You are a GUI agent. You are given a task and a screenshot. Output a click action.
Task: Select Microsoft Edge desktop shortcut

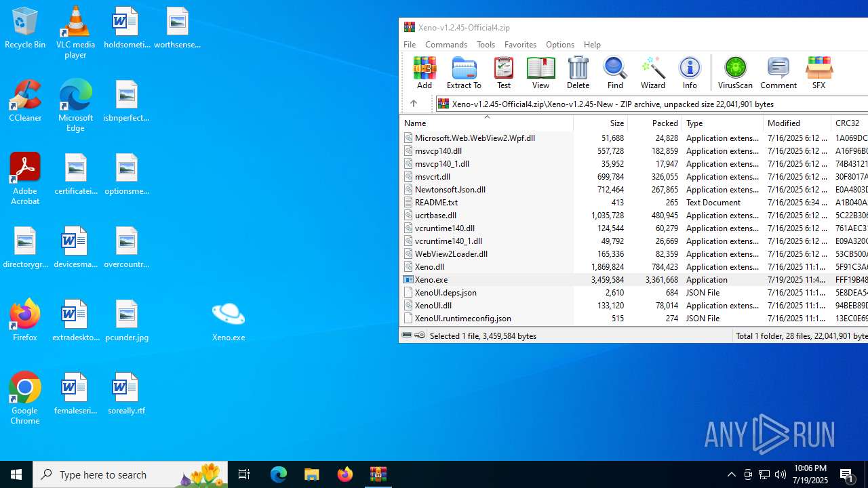pyautogui.click(x=75, y=106)
